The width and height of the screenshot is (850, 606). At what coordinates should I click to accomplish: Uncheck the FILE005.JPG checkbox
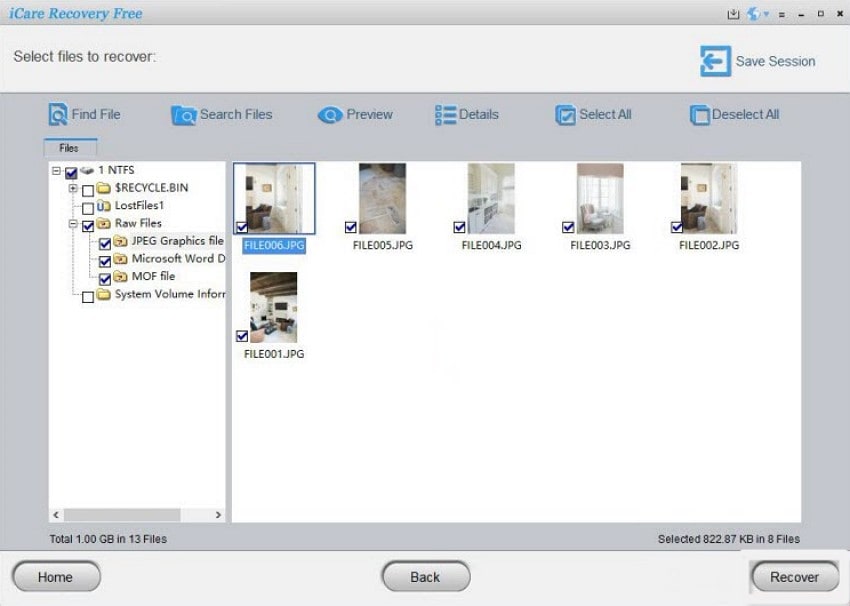click(351, 227)
